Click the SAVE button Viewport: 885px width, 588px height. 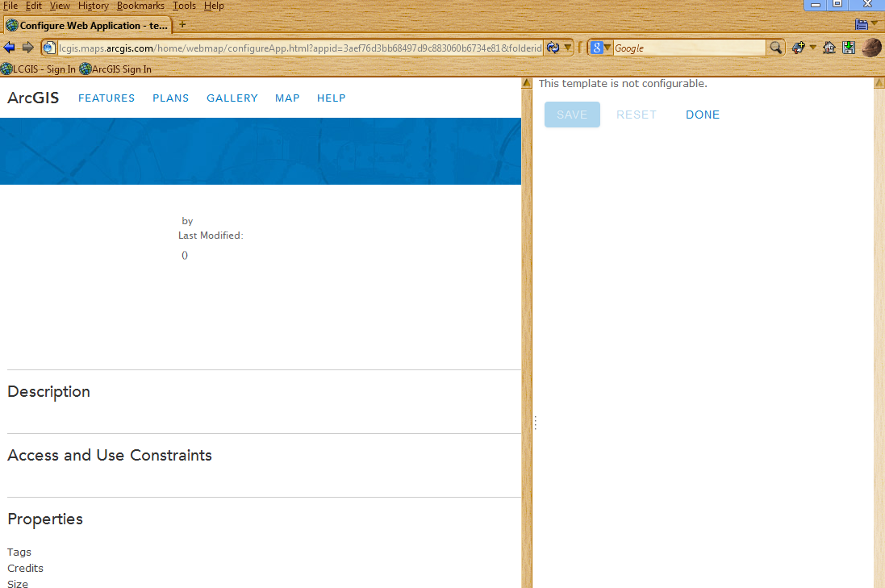[572, 115]
